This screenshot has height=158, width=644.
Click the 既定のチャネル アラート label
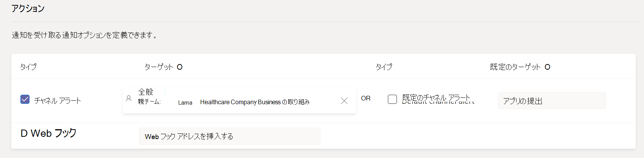tap(436, 98)
